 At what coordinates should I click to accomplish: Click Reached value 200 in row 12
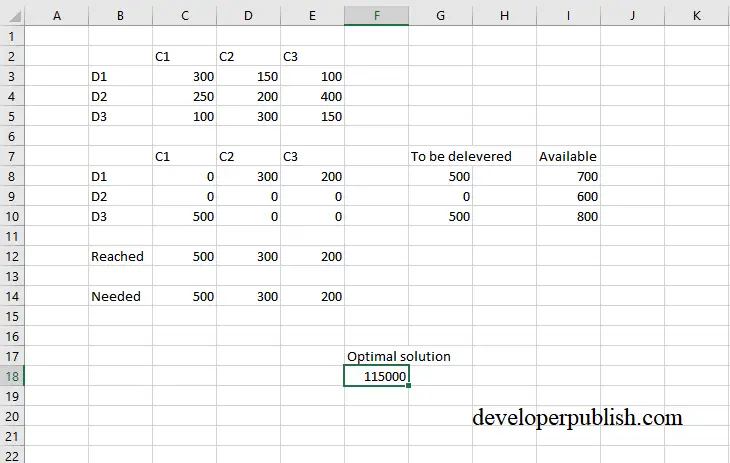coord(331,257)
